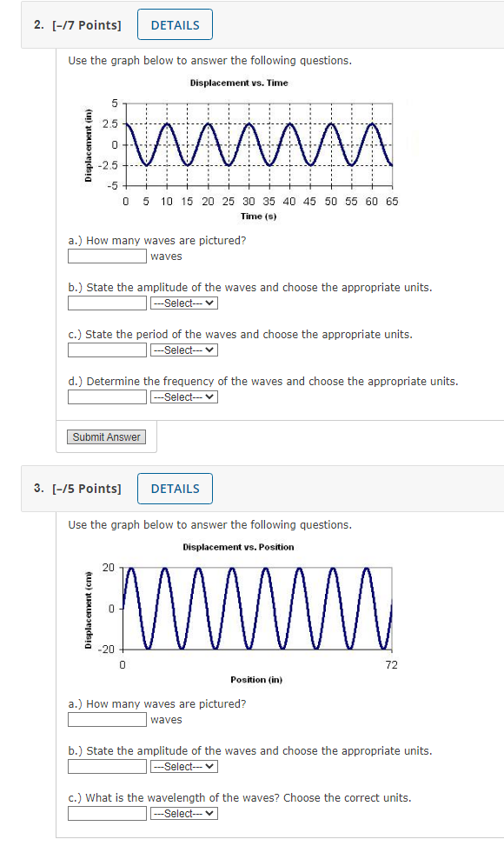Select the [-/5 Points] heading for question 3

(x=85, y=489)
